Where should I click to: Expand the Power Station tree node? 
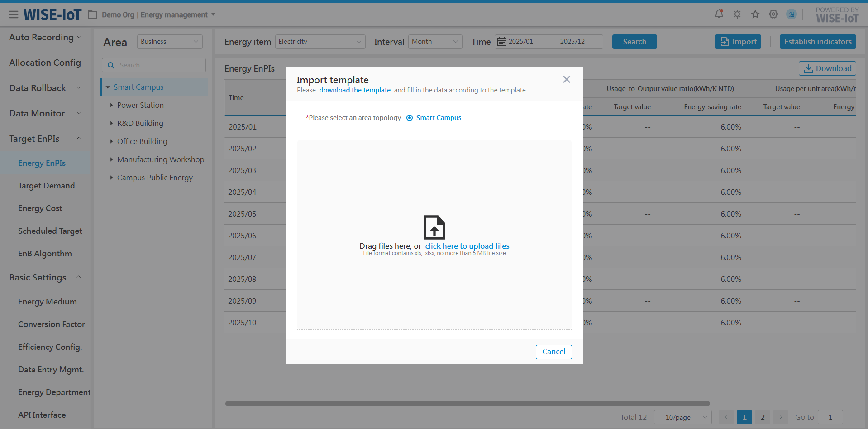111,105
